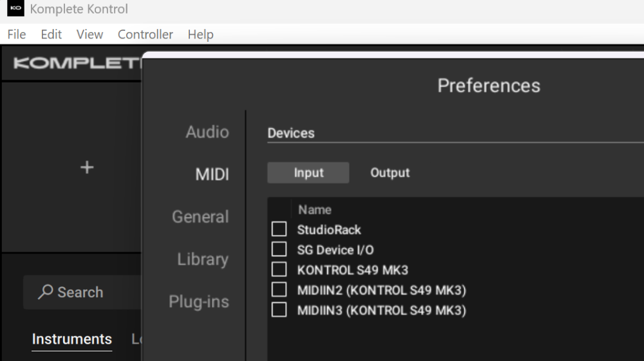Switch to the Input devices tab
This screenshot has width=644, height=361.
tap(308, 172)
